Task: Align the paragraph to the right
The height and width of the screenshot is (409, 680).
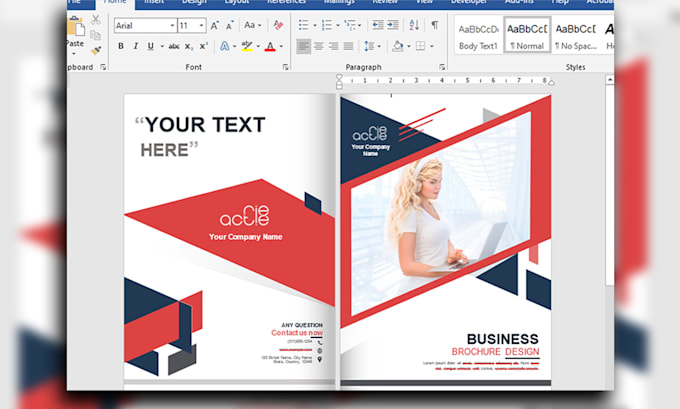Action: [333, 46]
